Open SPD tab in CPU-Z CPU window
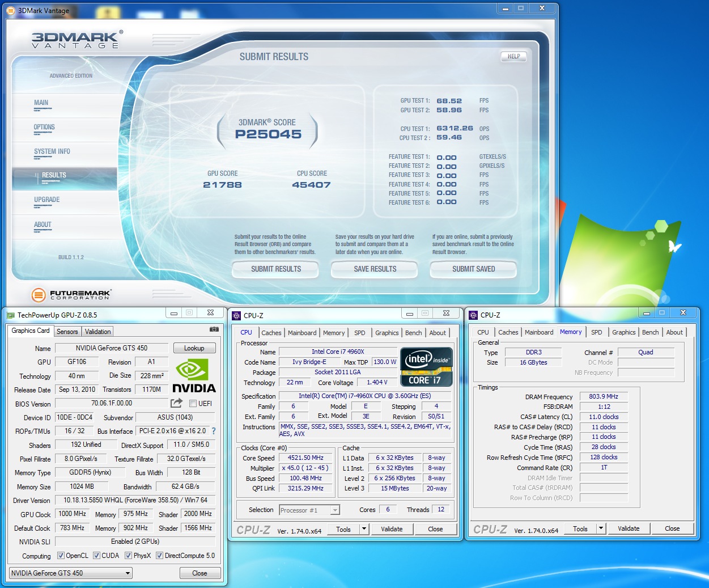The height and width of the screenshot is (588, 709). [x=360, y=333]
